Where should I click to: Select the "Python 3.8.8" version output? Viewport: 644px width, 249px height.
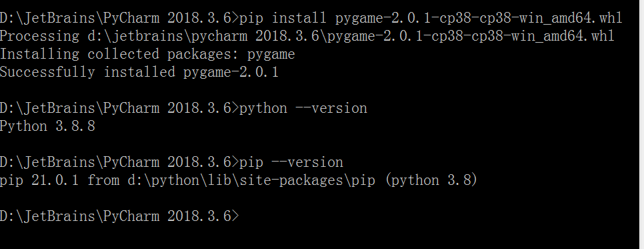(x=47, y=126)
